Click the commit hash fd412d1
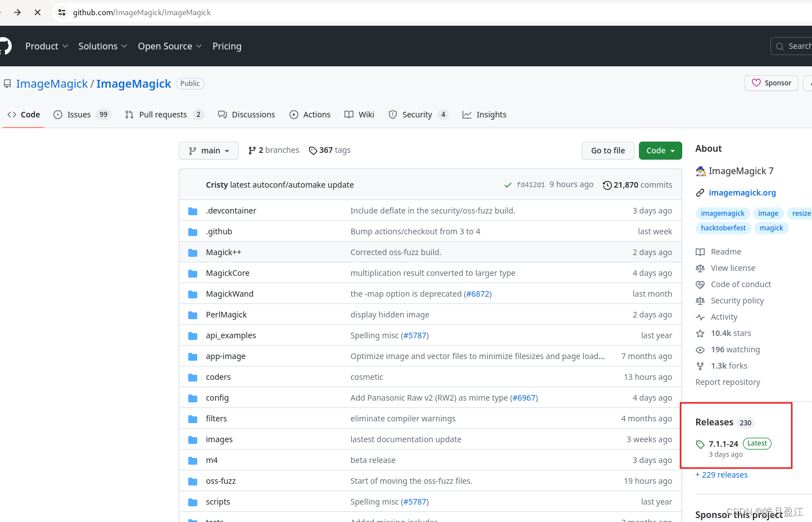Image resolution: width=812 pixels, height=522 pixels. tap(531, 185)
